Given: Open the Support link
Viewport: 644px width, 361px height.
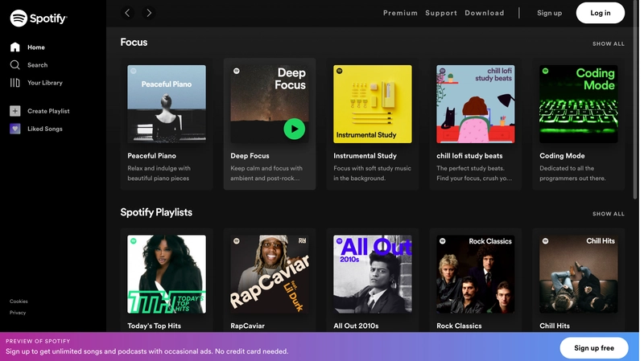Looking at the screenshot, I should pos(440,13).
